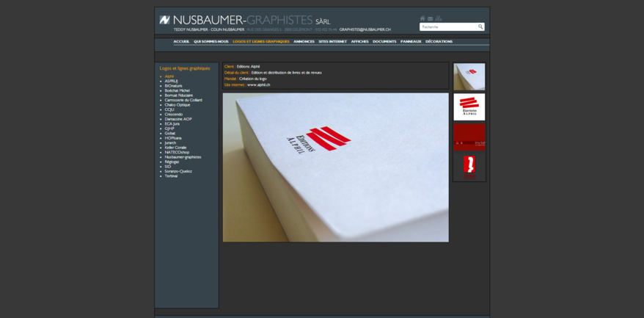Open the www.alphil.ch website link
This screenshot has height=318, width=644.
(259, 84)
